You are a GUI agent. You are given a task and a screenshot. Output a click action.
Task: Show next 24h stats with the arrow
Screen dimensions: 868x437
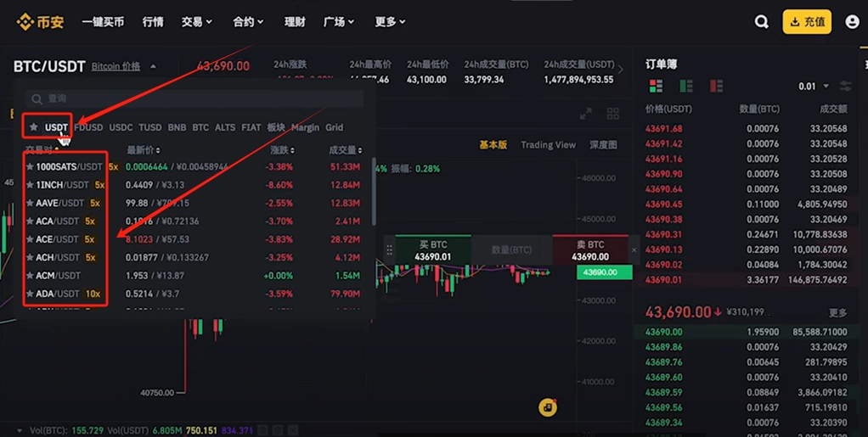621,70
